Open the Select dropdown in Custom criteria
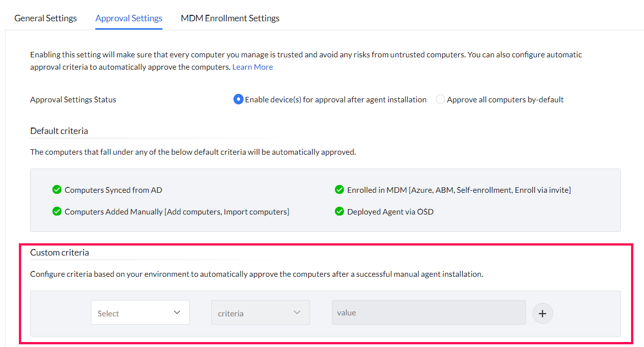This screenshot has width=644, height=347. pos(133,313)
